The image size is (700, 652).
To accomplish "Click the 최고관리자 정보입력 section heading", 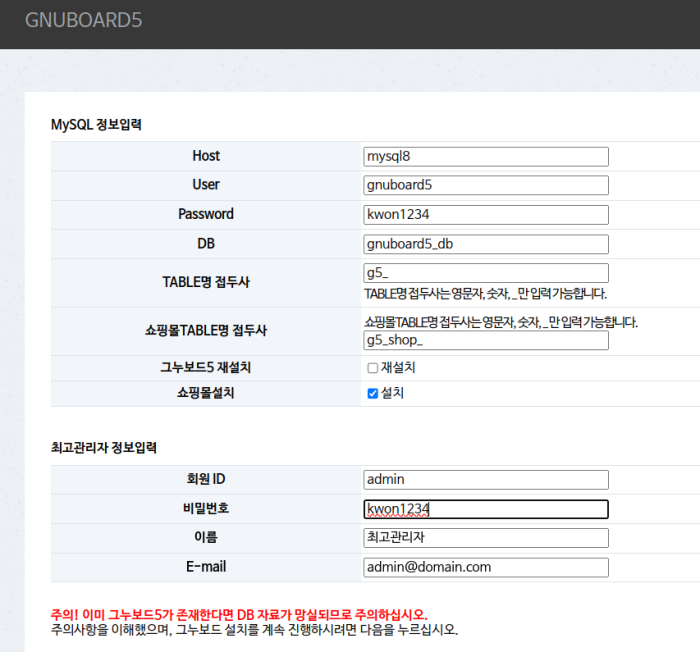I will (103, 448).
